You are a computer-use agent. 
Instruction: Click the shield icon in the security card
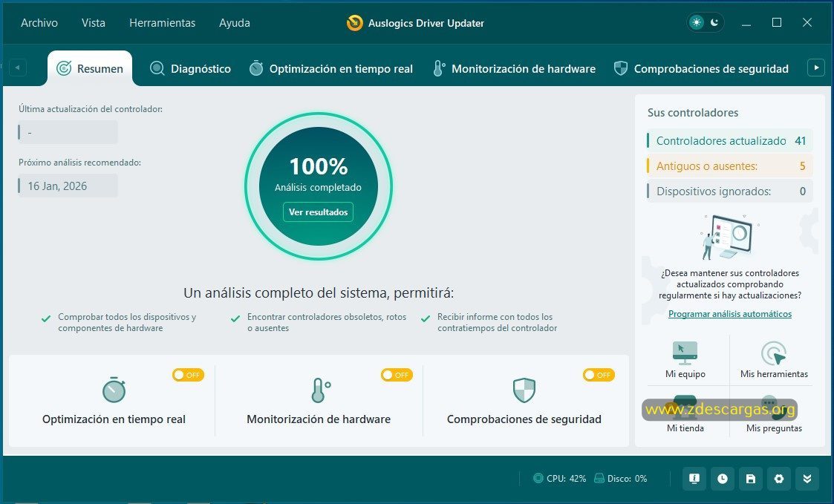click(x=524, y=390)
